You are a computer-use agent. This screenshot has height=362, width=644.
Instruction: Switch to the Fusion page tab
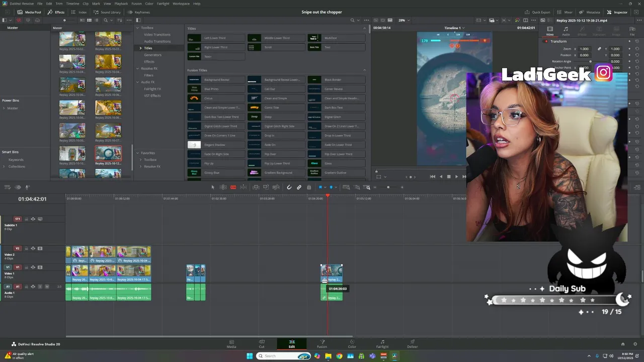pyautogui.click(x=322, y=344)
